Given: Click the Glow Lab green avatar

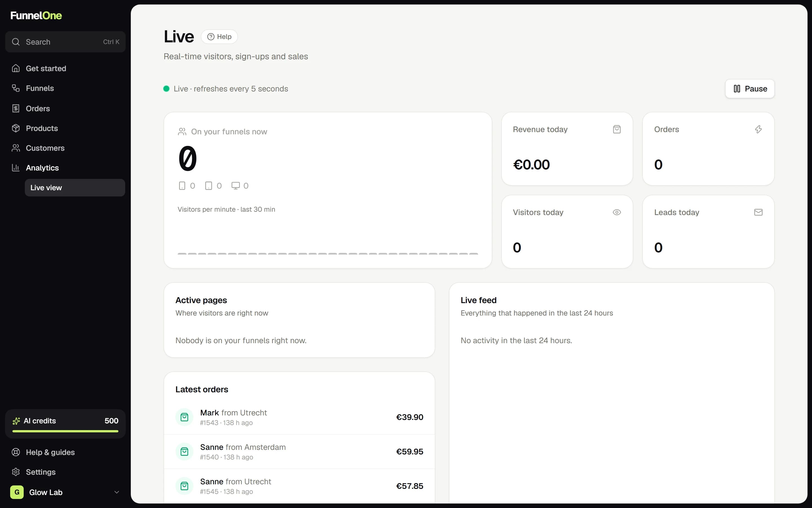Looking at the screenshot, I should coord(17,492).
